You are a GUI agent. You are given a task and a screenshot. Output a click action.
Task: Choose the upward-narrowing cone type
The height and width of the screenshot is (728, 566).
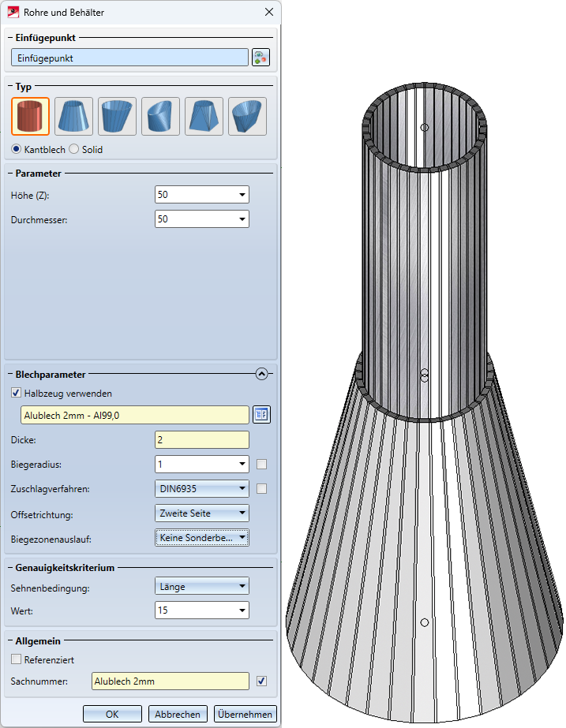[73, 116]
